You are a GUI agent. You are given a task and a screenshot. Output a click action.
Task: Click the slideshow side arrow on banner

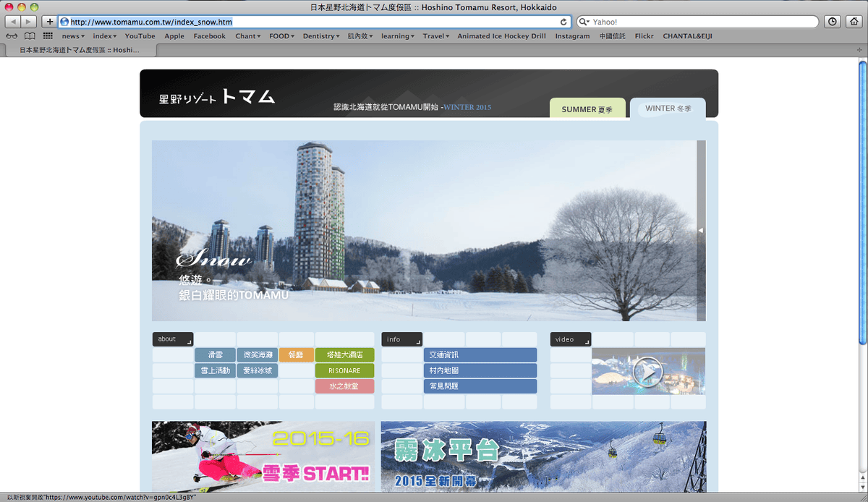pos(701,230)
